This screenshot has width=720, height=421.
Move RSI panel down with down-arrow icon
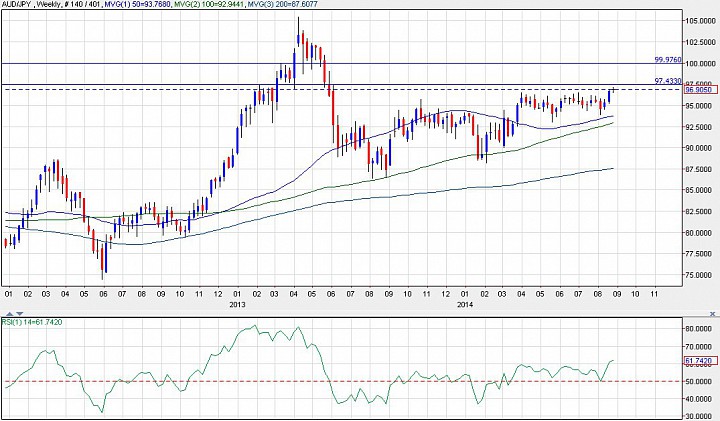20,314
